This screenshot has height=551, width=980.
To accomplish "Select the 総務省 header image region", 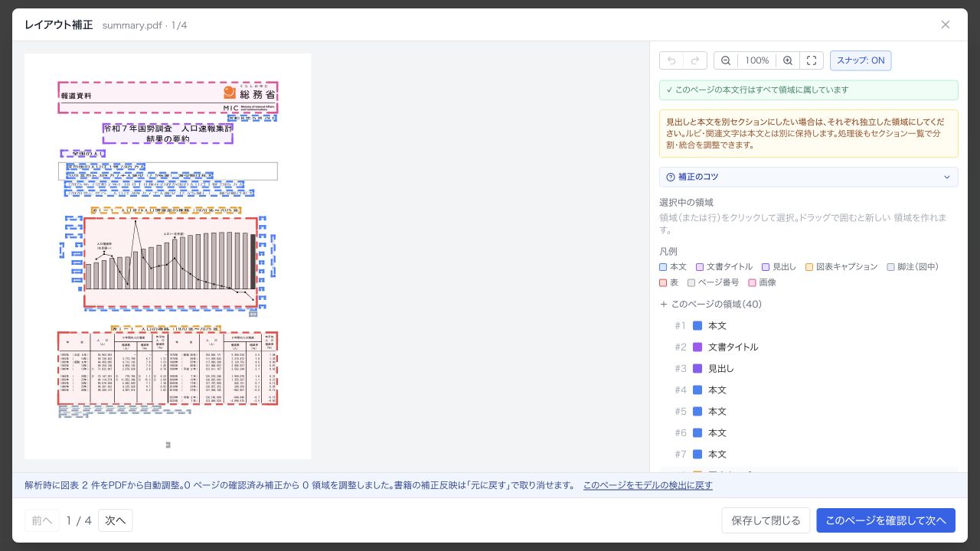I will tap(168, 98).
